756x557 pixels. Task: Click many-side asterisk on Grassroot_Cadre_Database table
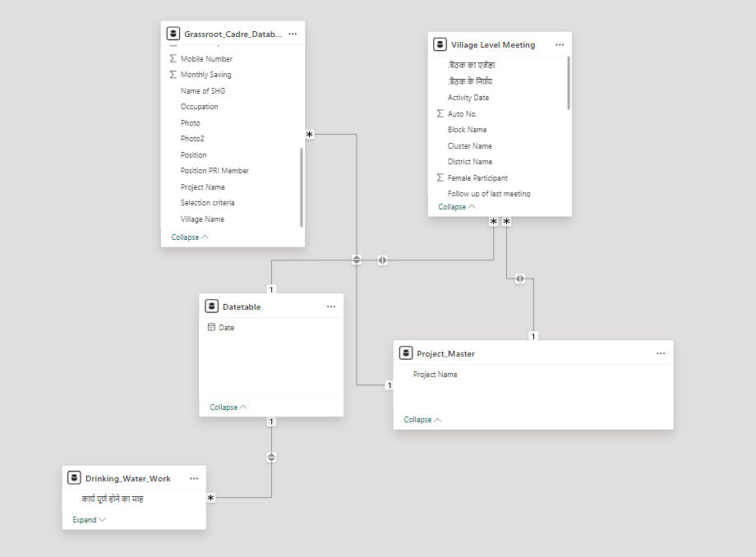(310, 135)
